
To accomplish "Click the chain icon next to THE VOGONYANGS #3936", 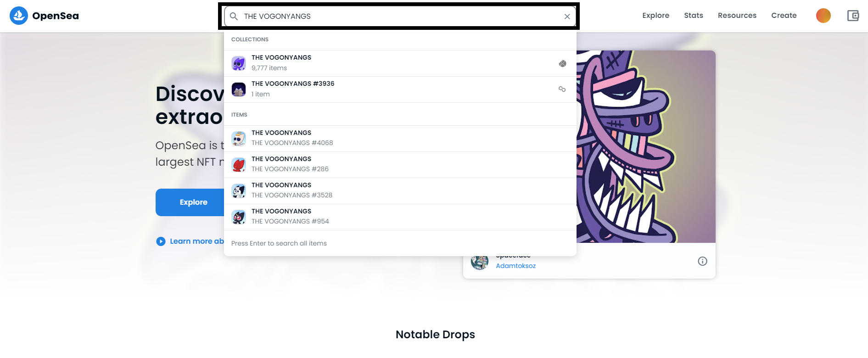I will pyautogui.click(x=562, y=89).
